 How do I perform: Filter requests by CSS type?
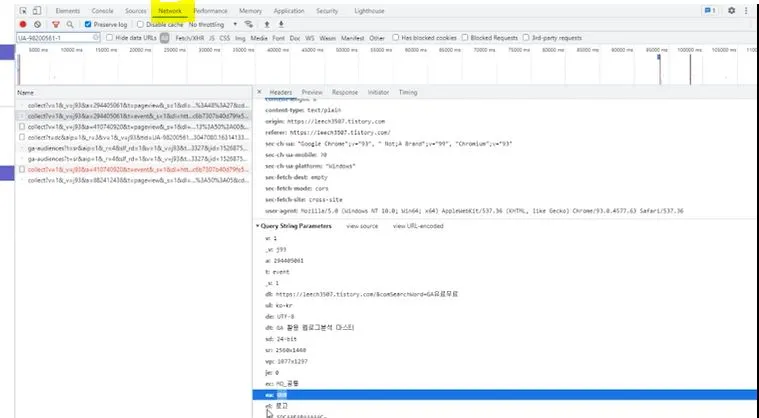pos(225,38)
